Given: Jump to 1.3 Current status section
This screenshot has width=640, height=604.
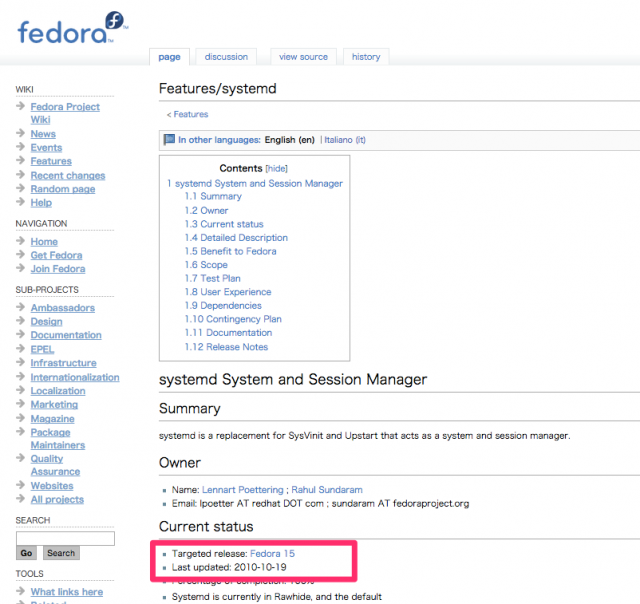Looking at the screenshot, I should (x=224, y=224).
